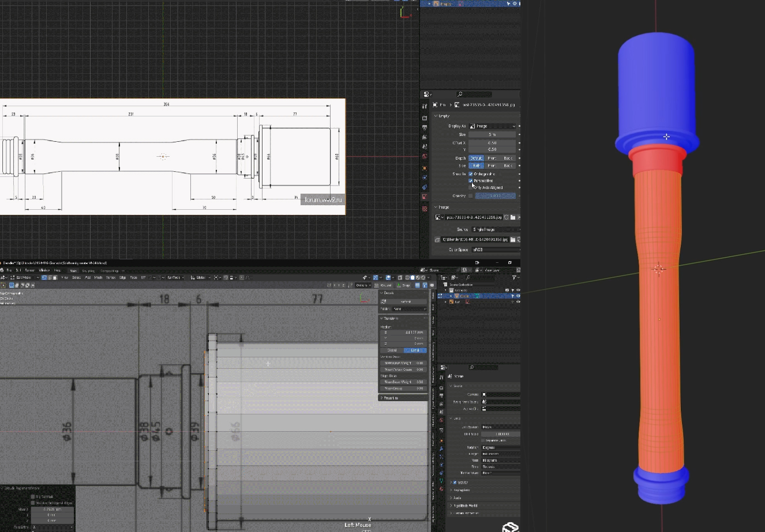This screenshot has height=532, width=765.
Task: Open Object Data mesh tab in Scene properties panel
Action: tap(441, 481)
